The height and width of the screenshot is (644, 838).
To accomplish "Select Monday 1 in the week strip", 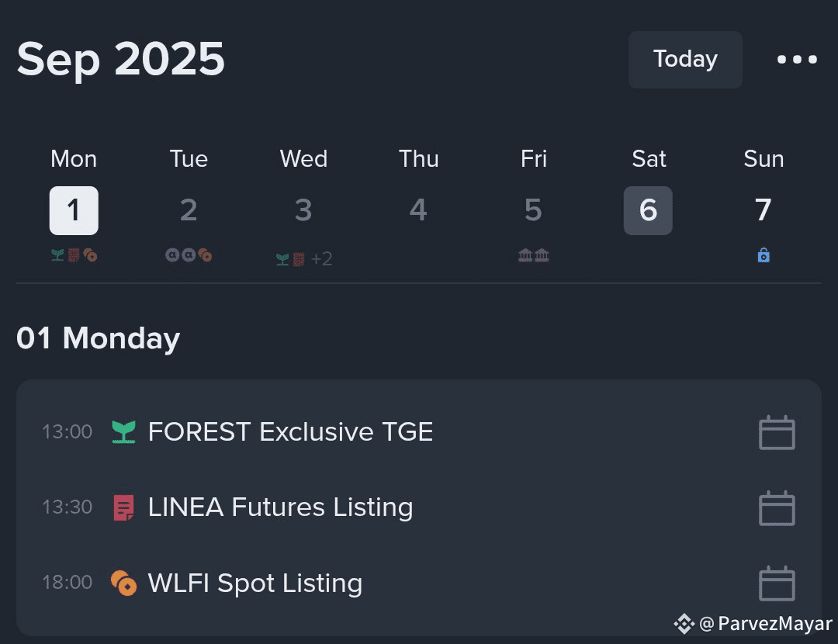I will (74, 210).
